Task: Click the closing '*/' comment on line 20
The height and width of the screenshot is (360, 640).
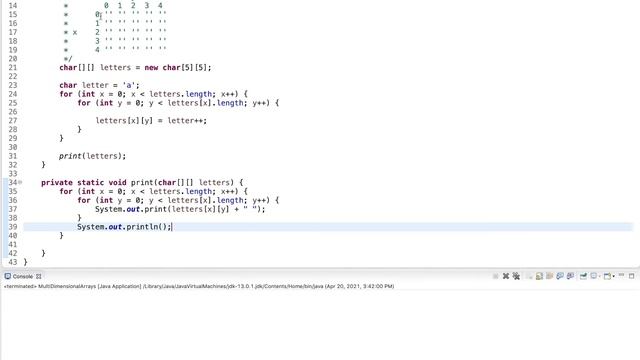Action: click(x=68, y=59)
